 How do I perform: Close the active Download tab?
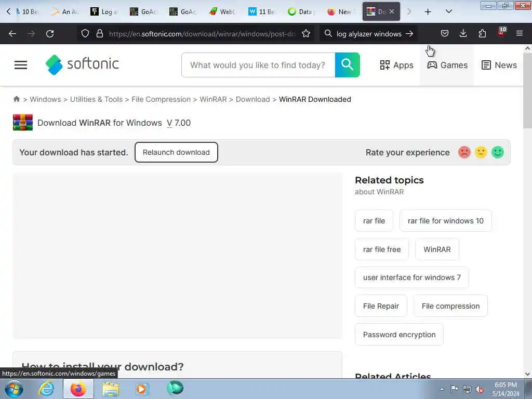click(392, 11)
